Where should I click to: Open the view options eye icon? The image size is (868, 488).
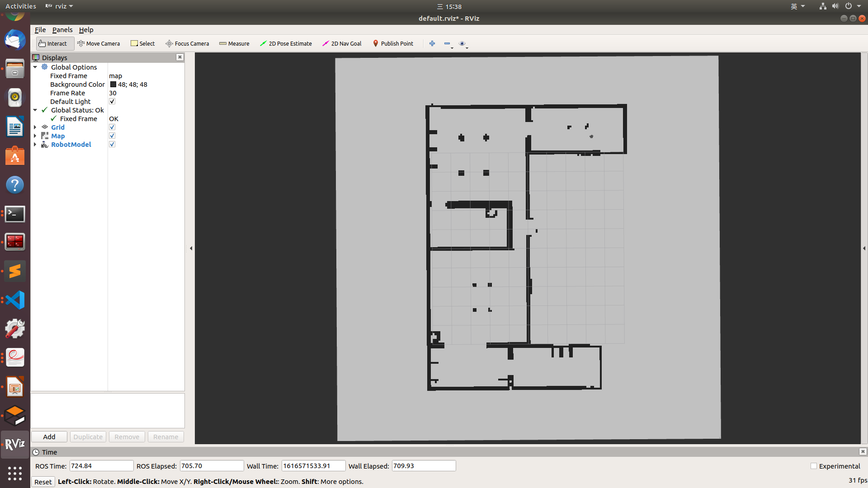(462, 43)
